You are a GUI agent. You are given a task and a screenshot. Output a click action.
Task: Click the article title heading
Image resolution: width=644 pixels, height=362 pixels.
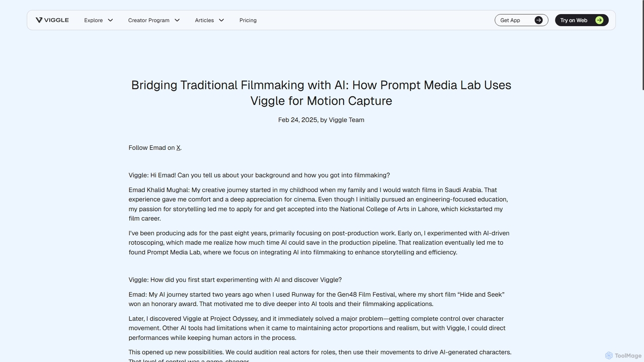click(x=321, y=93)
